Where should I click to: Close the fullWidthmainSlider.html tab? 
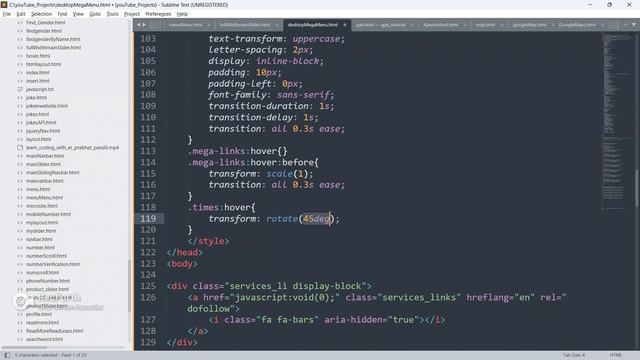point(277,25)
